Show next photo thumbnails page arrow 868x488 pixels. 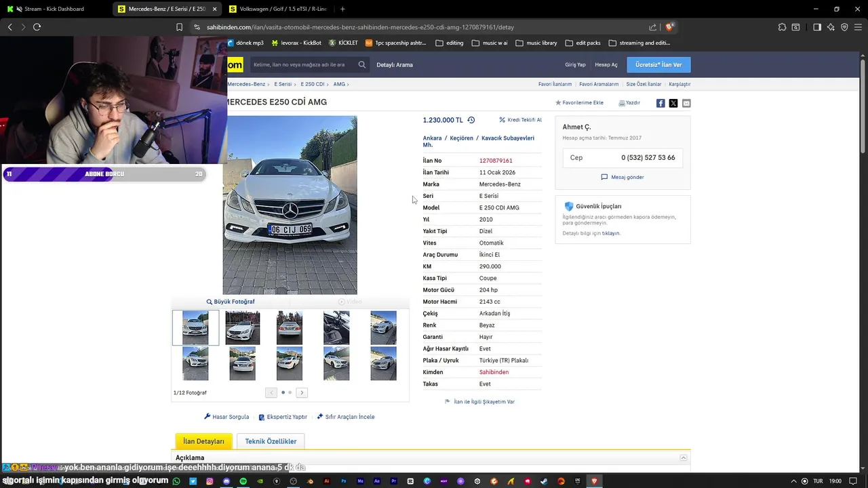point(302,392)
